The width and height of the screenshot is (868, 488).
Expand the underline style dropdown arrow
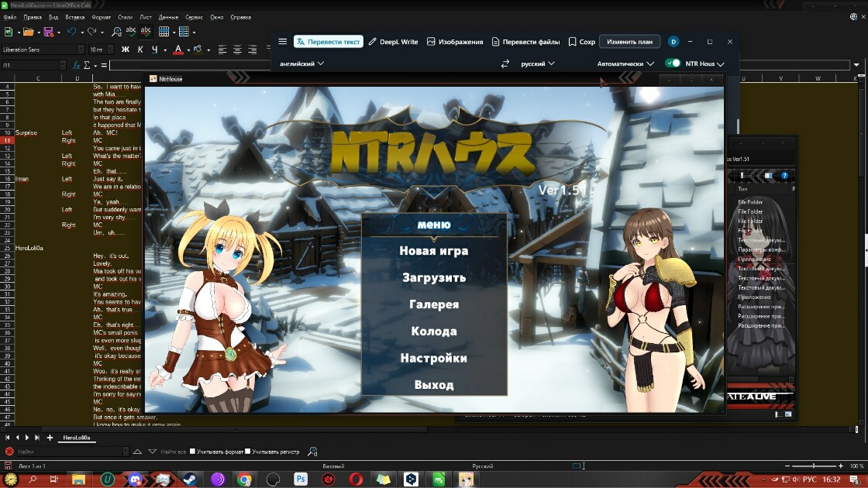coord(164,50)
